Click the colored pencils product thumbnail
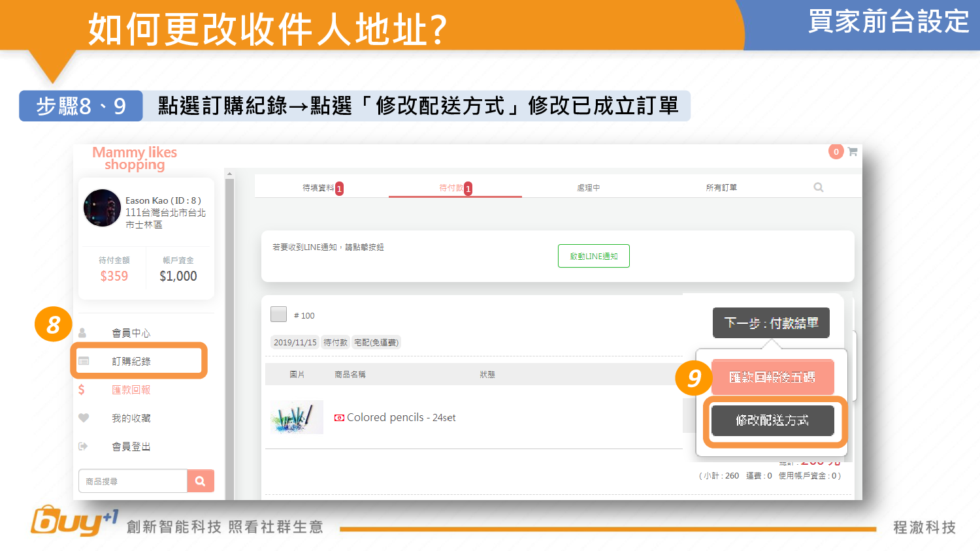Image resolution: width=980 pixels, height=551 pixels. point(297,417)
